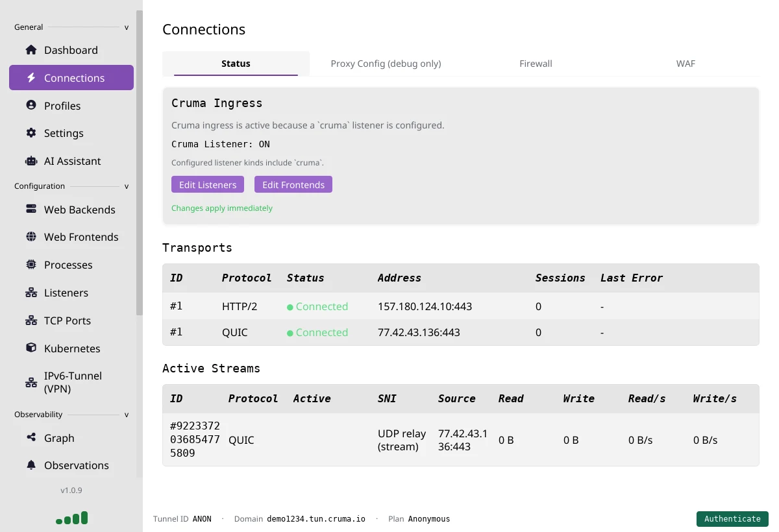The width and height of the screenshot is (779, 532).
Task: Click the Connections lightning bolt icon
Action: (x=31, y=78)
